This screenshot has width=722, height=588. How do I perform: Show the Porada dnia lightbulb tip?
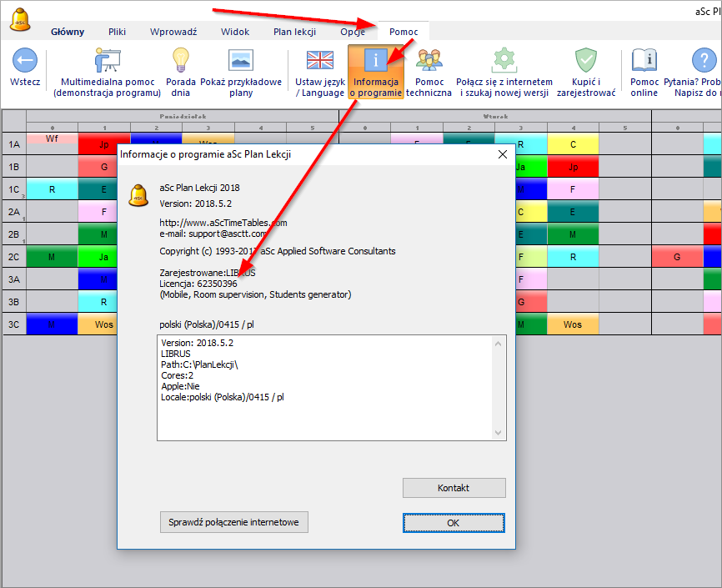180,73
